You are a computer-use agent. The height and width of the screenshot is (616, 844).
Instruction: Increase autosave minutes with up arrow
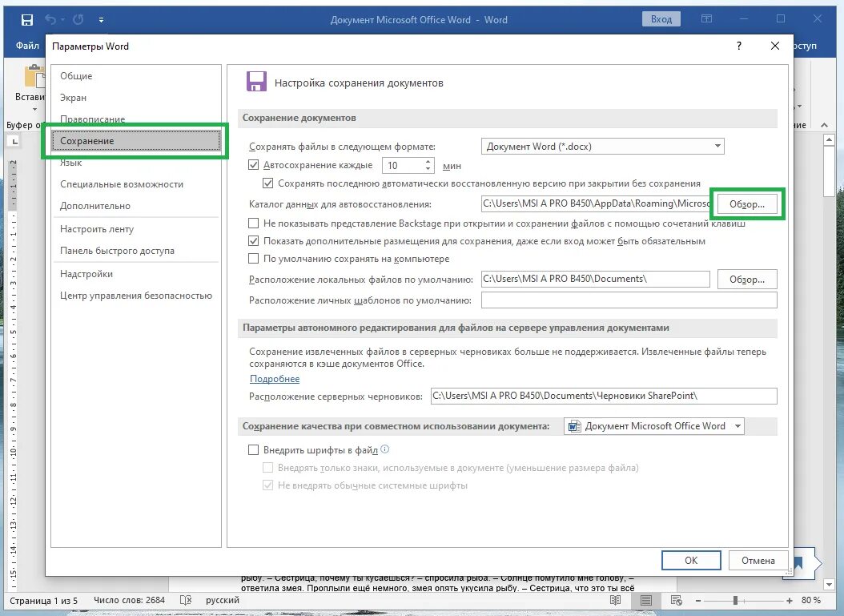pyautogui.click(x=428, y=161)
